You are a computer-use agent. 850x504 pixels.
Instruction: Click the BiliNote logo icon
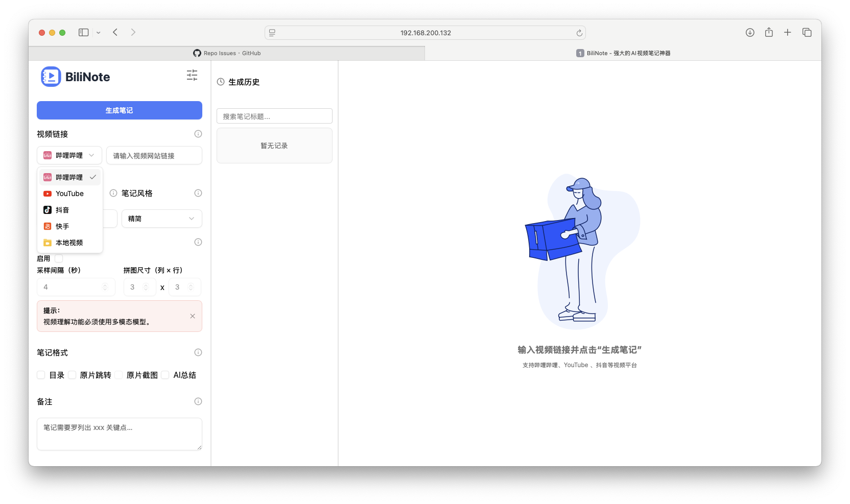click(51, 76)
